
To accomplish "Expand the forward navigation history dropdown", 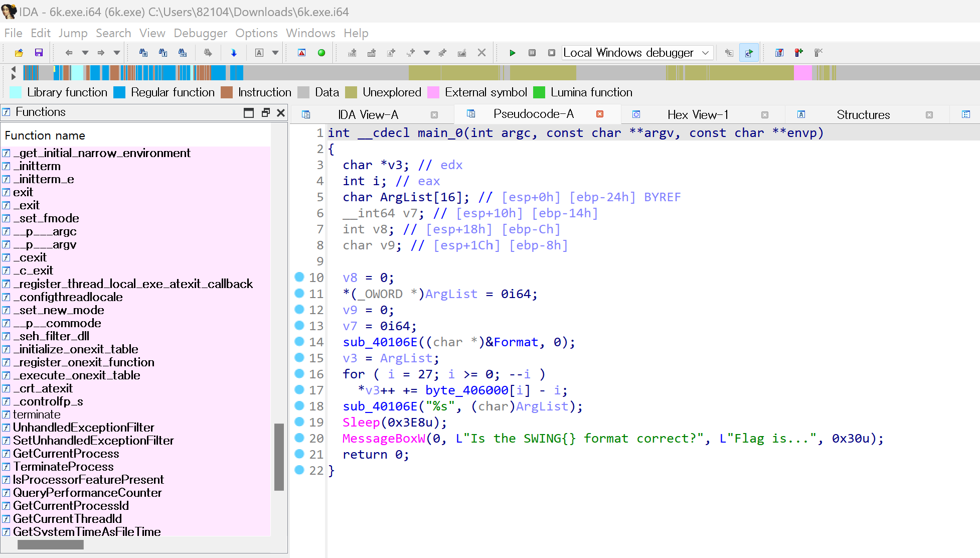I will coord(117,53).
